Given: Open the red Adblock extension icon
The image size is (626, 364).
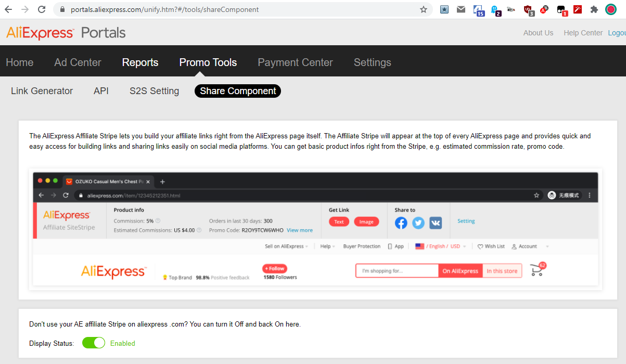Looking at the screenshot, I should pyautogui.click(x=544, y=9).
